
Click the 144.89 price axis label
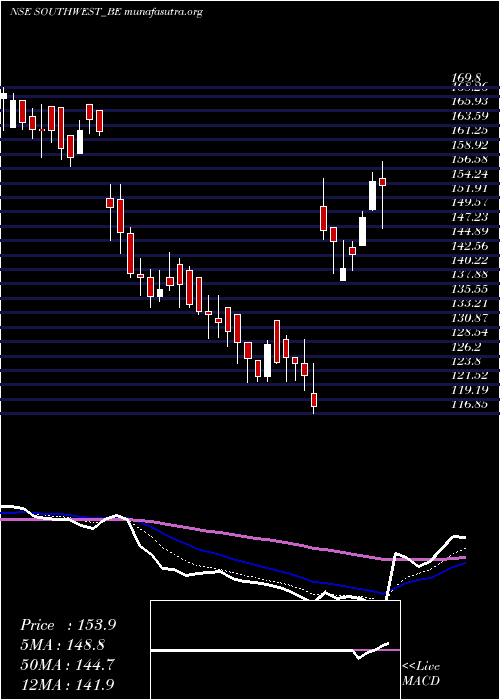point(470,231)
